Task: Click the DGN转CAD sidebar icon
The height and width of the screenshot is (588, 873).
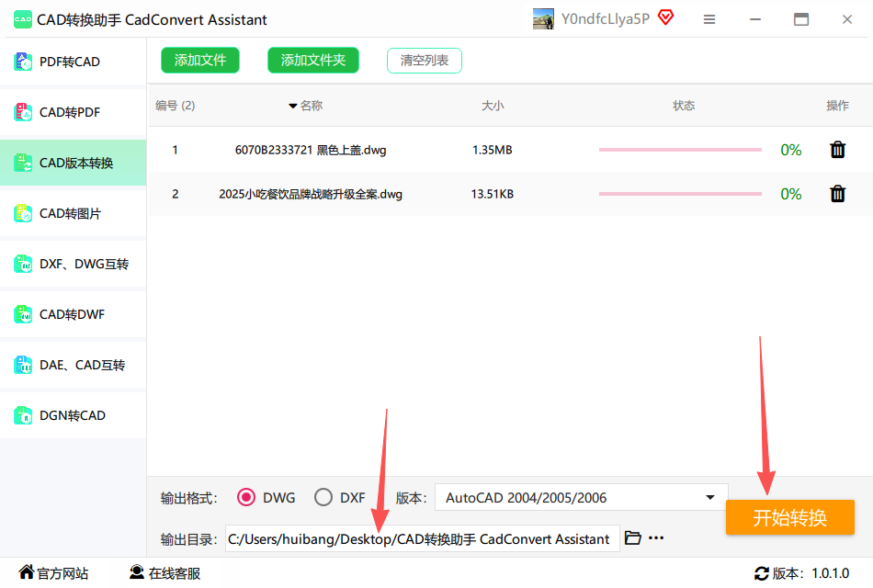Action: pos(23,415)
